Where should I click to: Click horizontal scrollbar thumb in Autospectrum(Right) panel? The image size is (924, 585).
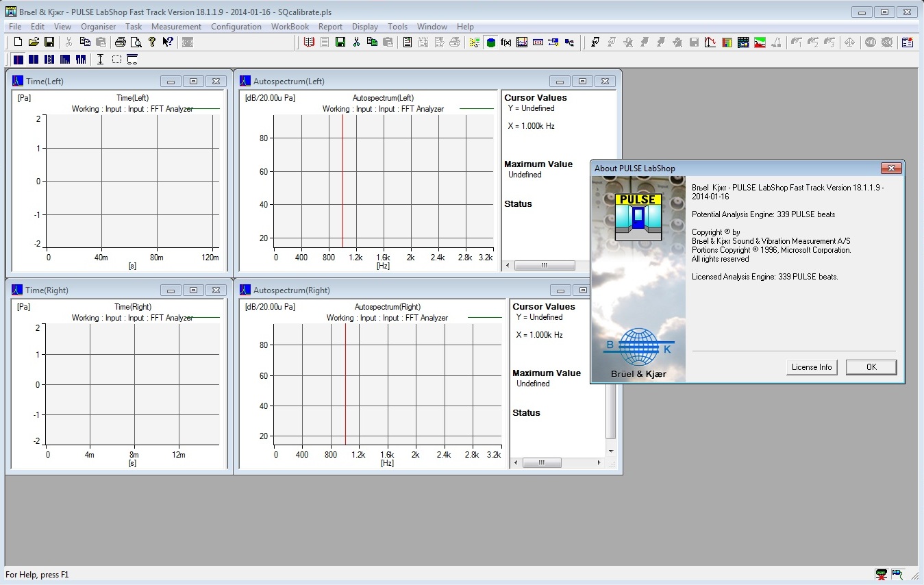coord(540,462)
